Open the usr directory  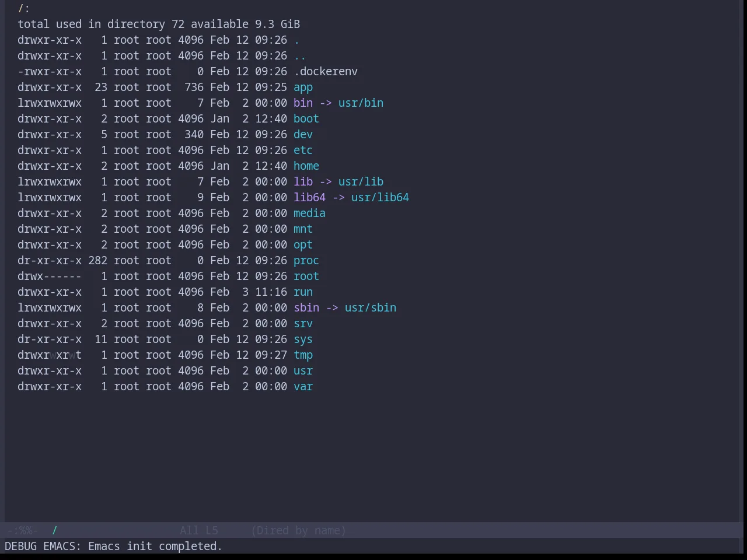coord(303,371)
